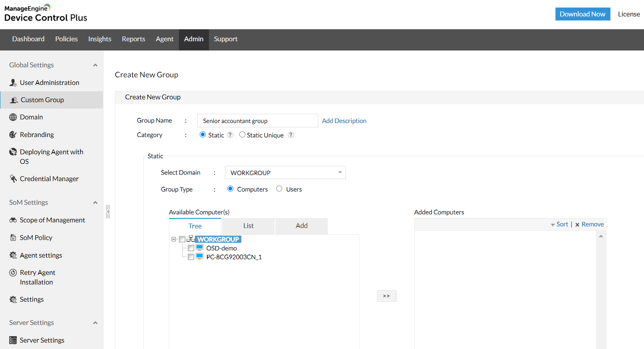
Task: Click the Rebranding icon in sidebar
Action: click(x=13, y=135)
